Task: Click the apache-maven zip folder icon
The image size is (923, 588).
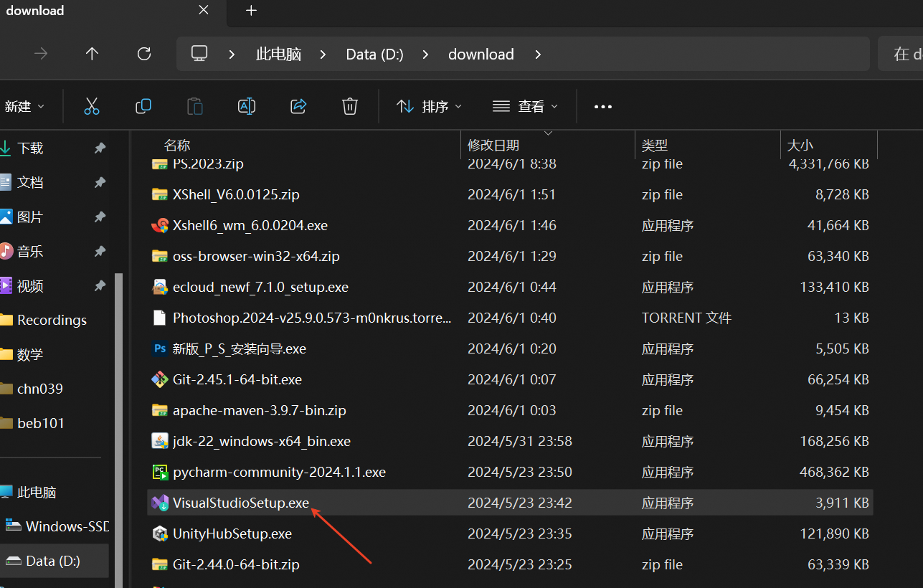Action: [x=159, y=410]
